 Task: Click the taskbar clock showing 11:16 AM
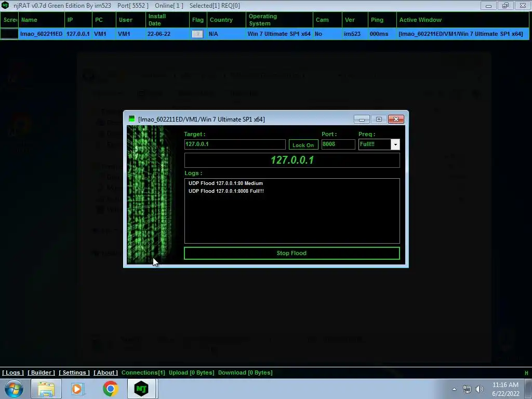point(506,389)
